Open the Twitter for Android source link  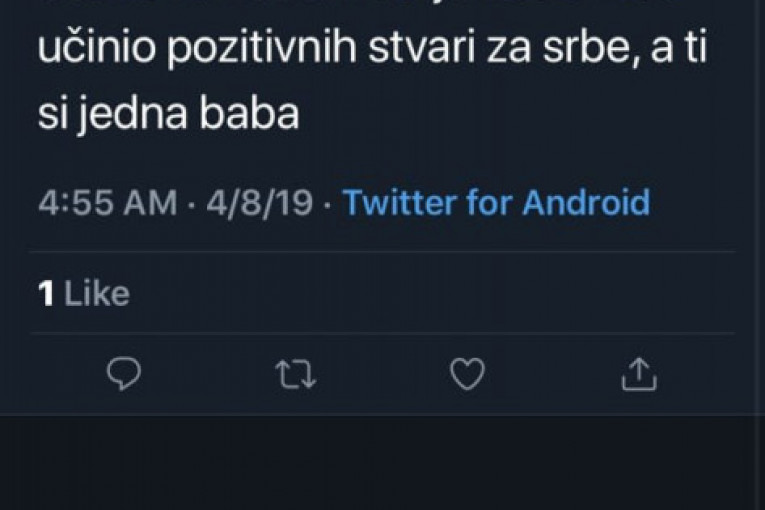point(496,202)
